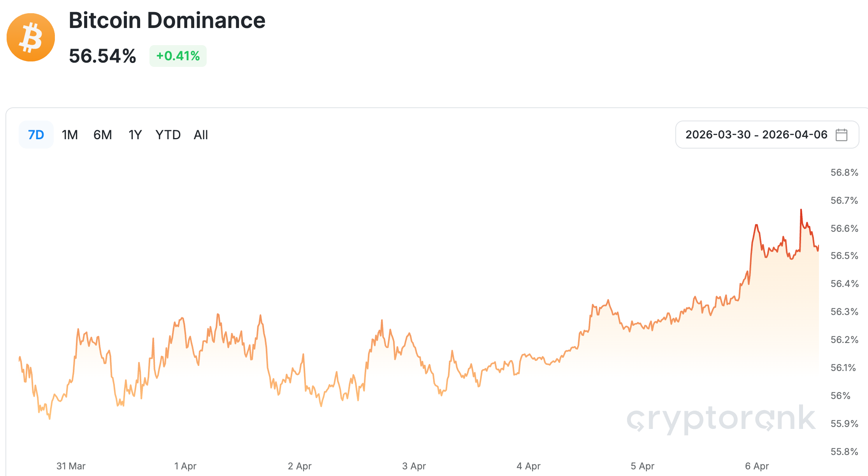Select the 7D time range tab
This screenshot has width=868, height=476.
pos(36,135)
